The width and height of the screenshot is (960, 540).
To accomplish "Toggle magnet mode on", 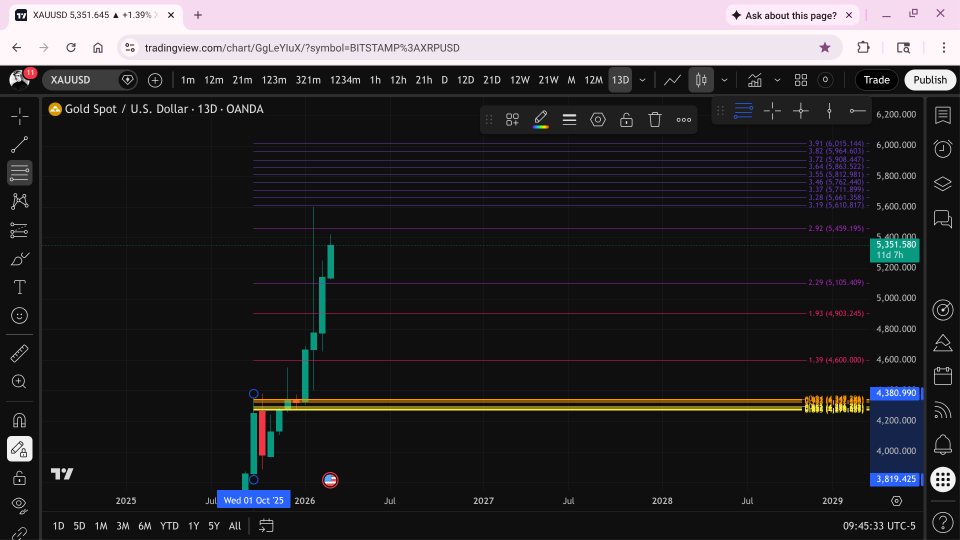I will (19, 421).
